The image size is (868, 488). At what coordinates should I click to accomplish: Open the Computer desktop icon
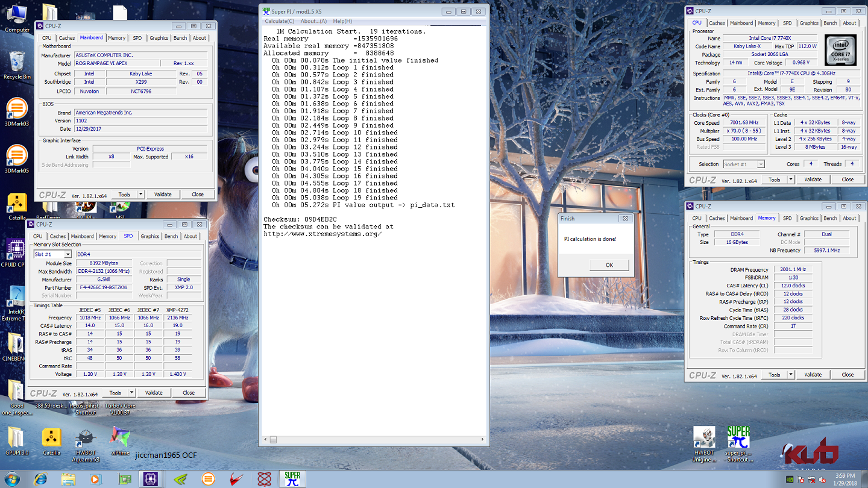tap(17, 18)
